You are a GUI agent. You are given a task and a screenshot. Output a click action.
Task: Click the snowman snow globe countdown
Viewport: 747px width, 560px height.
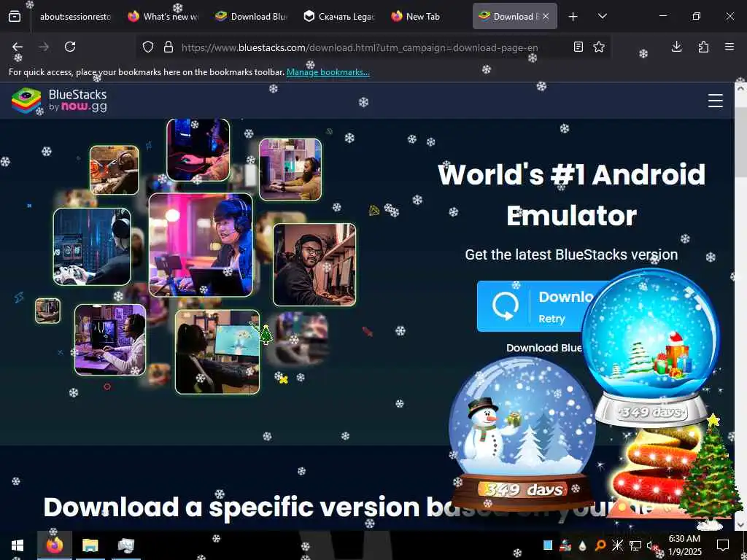pos(522,433)
